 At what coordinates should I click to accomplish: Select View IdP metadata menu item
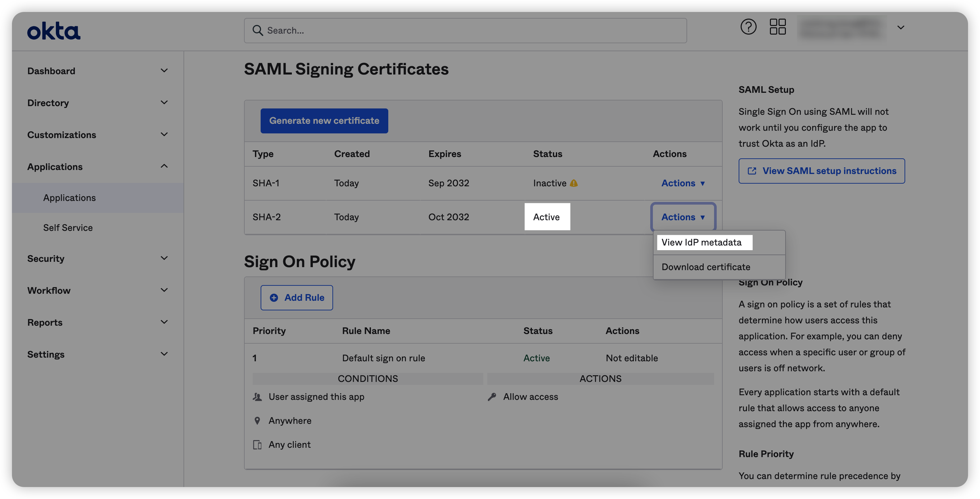pos(701,243)
